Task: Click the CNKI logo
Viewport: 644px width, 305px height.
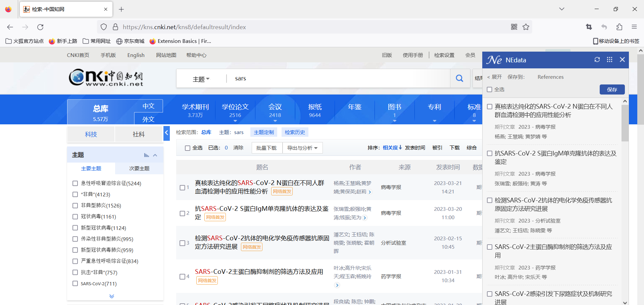Action: pos(106,77)
